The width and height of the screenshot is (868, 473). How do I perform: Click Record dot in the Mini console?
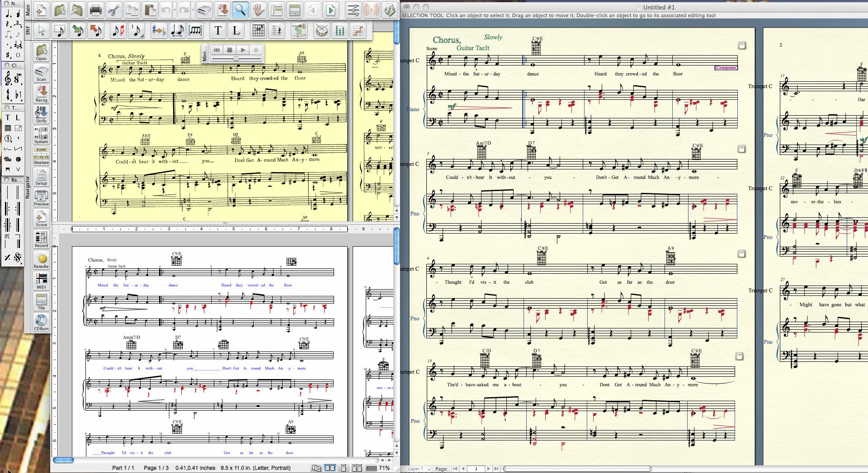coord(256,50)
